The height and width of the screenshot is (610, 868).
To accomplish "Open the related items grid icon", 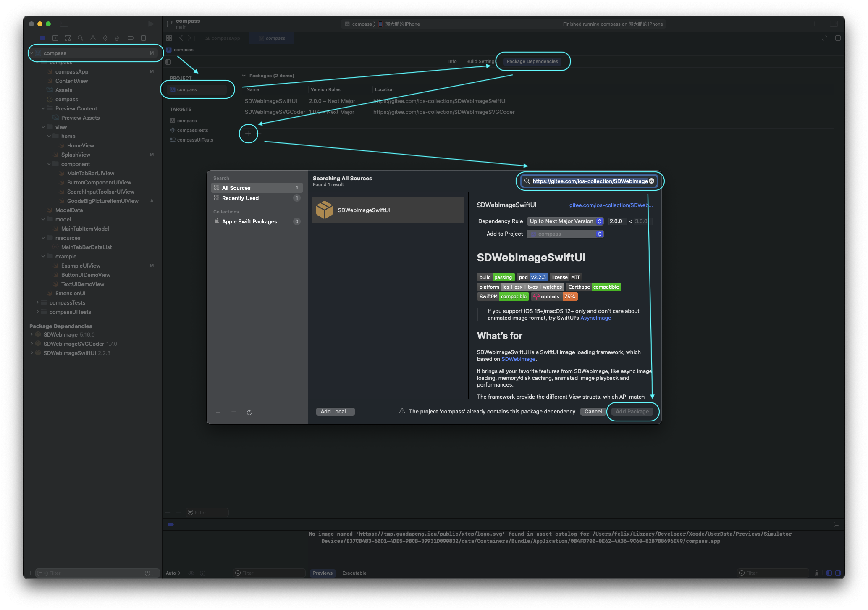I will point(169,38).
